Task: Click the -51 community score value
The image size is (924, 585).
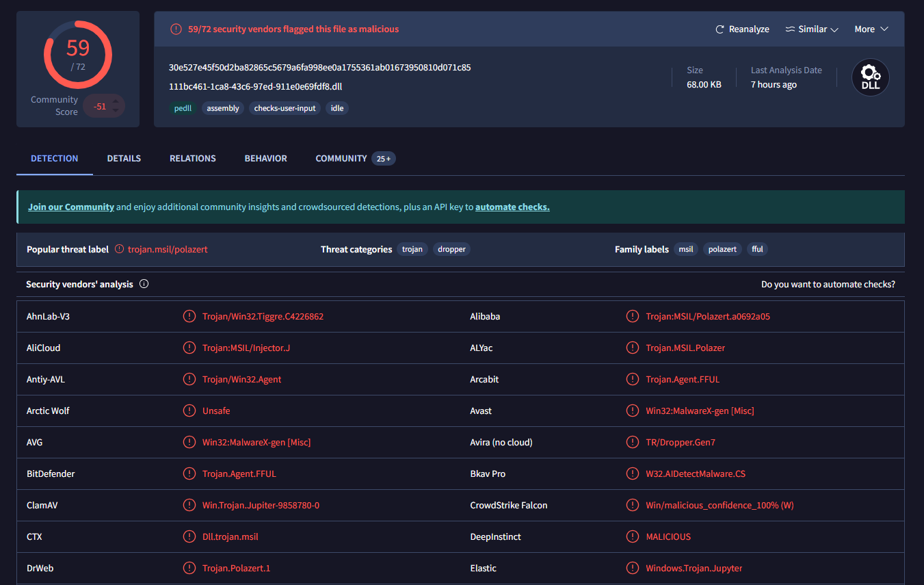Action: (x=100, y=106)
